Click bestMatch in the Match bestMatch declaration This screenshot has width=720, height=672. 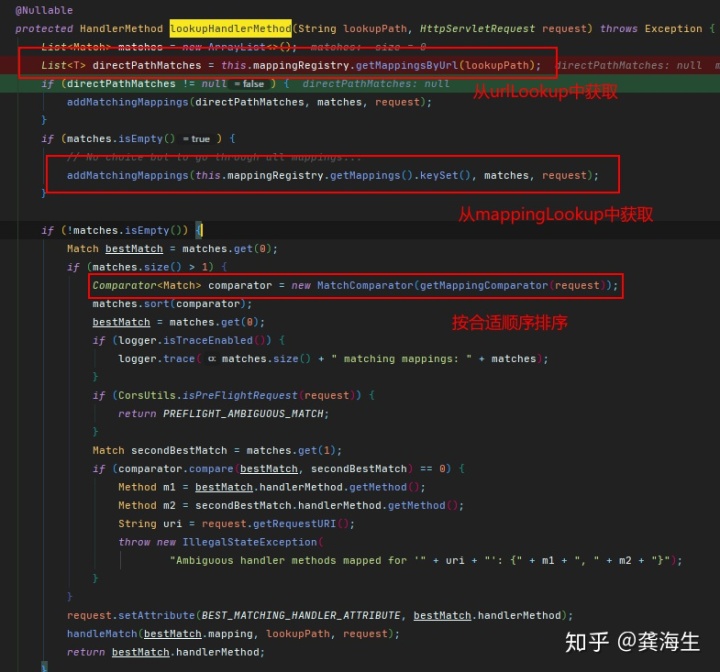coord(134,248)
